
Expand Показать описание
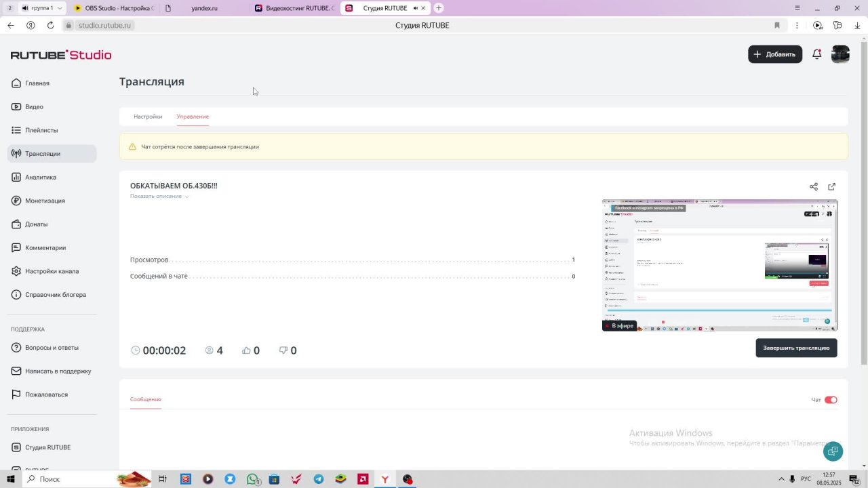[159, 196]
